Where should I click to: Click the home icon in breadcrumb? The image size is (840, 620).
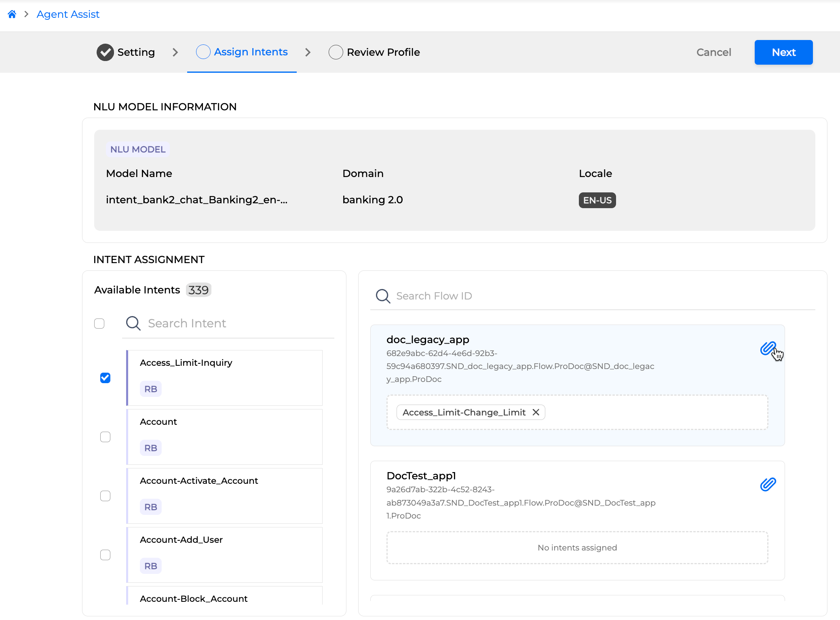12,15
